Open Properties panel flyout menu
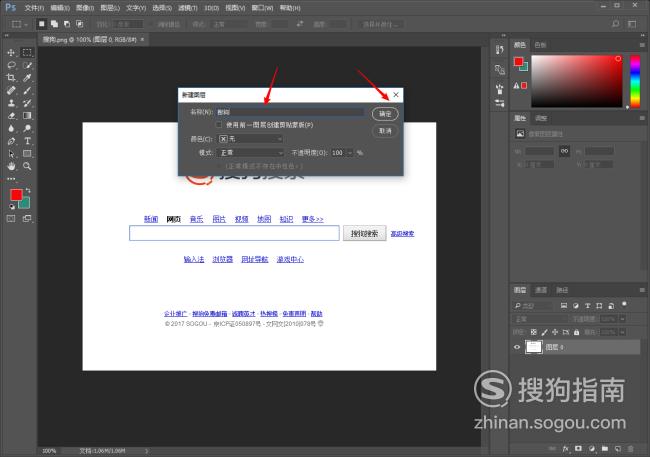The image size is (650, 457). pos(642,118)
